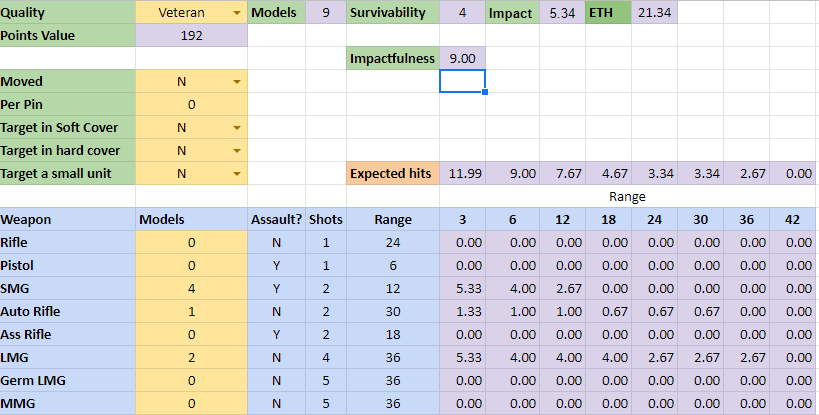Select the LMG Models count cell
The width and height of the screenshot is (819, 415).
[190, 358]
